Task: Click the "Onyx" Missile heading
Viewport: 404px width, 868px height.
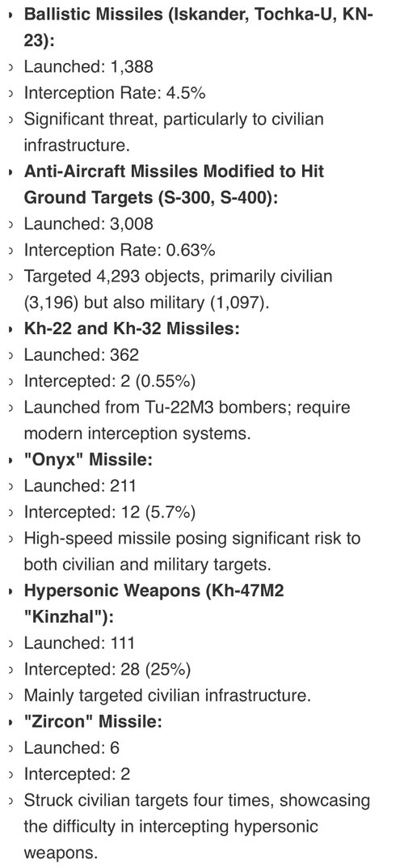Action: tap(88, 459)
